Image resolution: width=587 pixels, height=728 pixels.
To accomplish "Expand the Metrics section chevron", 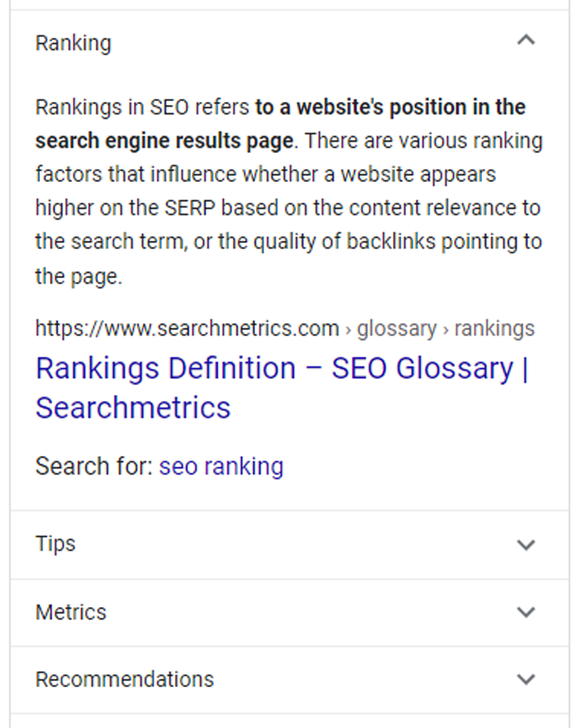I will pyautogui.click(x=526, y=612).
